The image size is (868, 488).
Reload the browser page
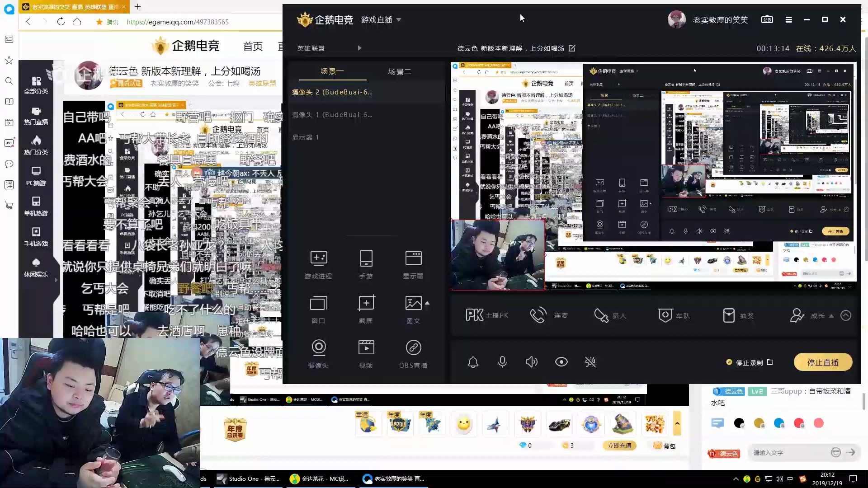coord(61,22)
